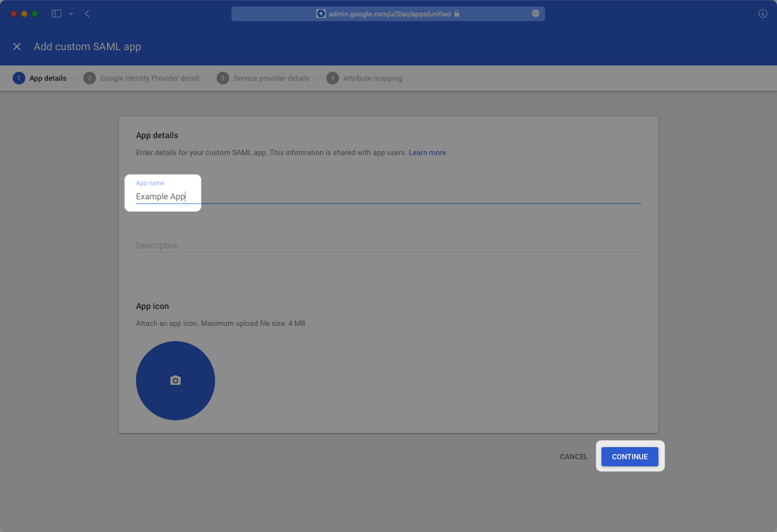The height and width of the screenshot is (532, 777).
Task: Click the Google Admin favicon in address bar
Action: pos(321,14)
